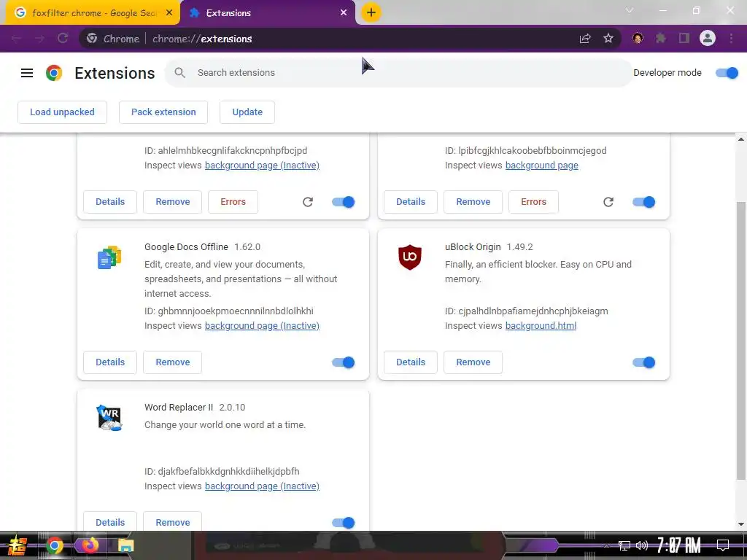Image resolution: width=747 pixels, height=560 pixels.
Task: Remove Word Replacer II extension
Action: click(x=172, y=522)
